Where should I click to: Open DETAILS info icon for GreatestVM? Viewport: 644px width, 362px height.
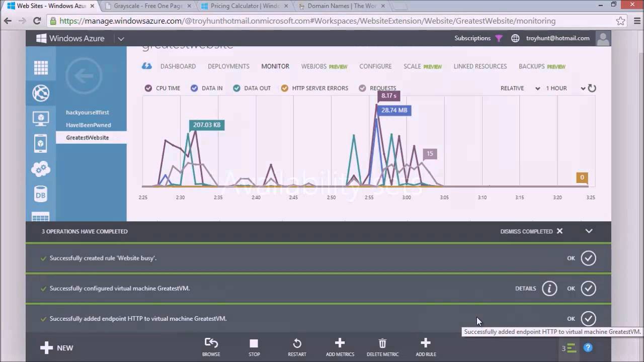(x=549, y=288)
